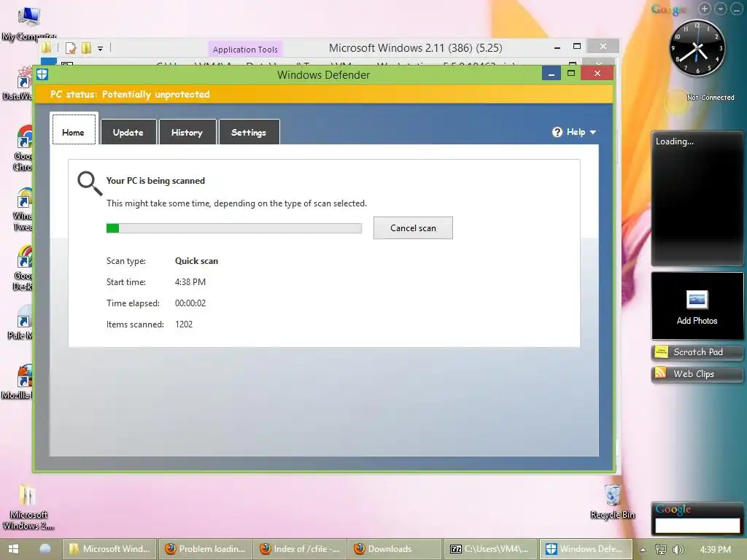This screenshot has width=747, height=560.
Task: Click the 4:39 PM taskbar clock
Action: click(715, 550)
